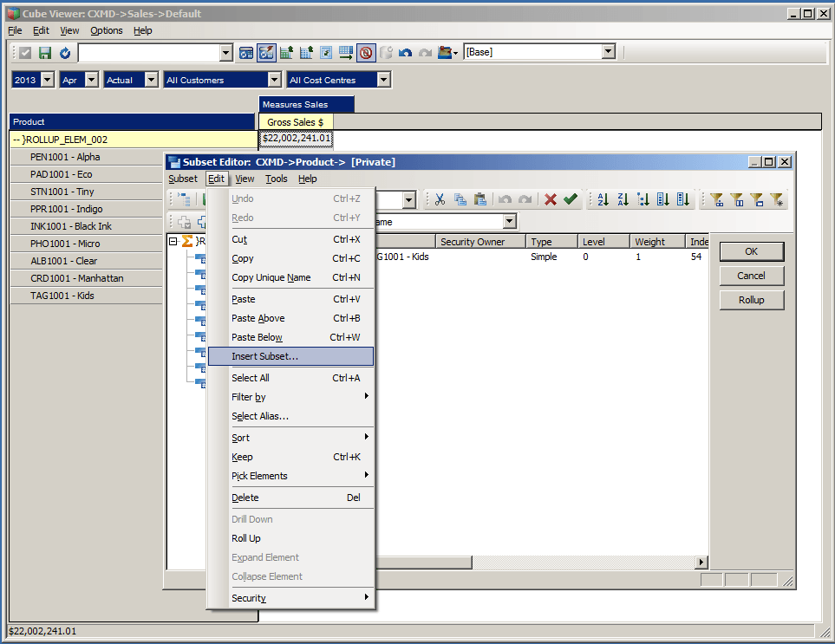Click the Cut icon in the Subset Editor
835x644 pixels.
tap(439, 199)
